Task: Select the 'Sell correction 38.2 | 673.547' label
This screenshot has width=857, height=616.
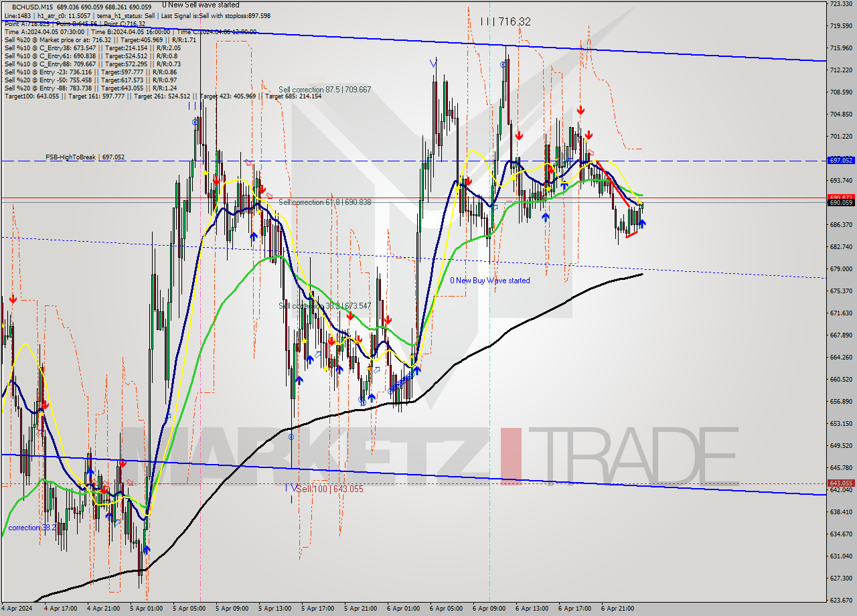Action: click(x=325, y=305)
